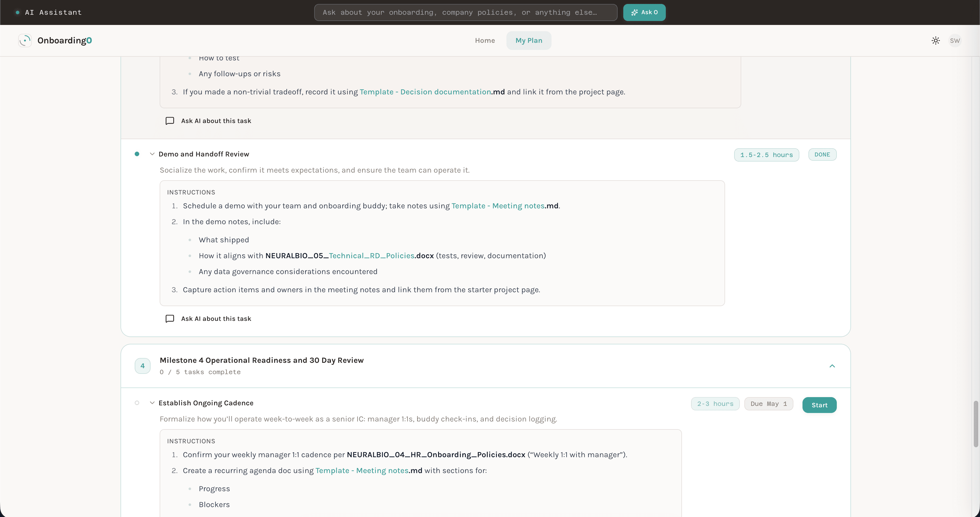This screenshot has height=517, width=980.
Task: Click the chat icon under Decision documentation instructions
Action: [170, 120]
